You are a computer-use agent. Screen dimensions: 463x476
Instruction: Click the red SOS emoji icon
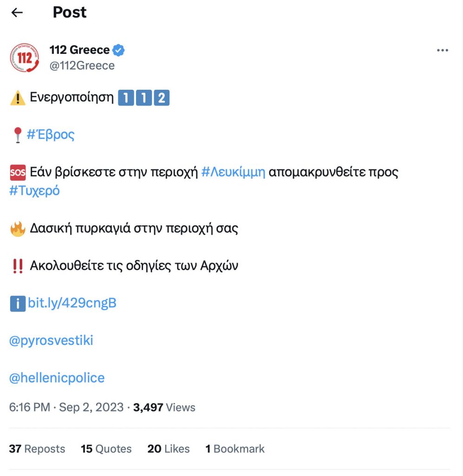click(x=18, y=173)
